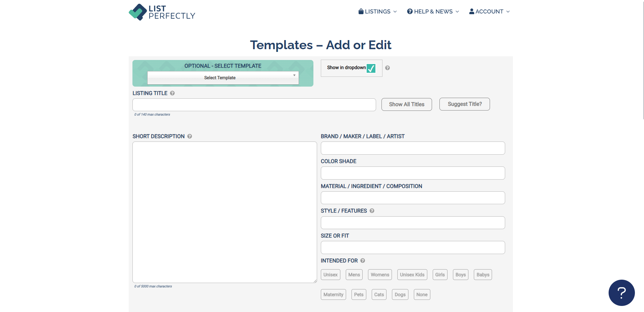The image size is (644, 312).
Task: Click the List Perfectly logo
Action: click(x=162, y=12)
